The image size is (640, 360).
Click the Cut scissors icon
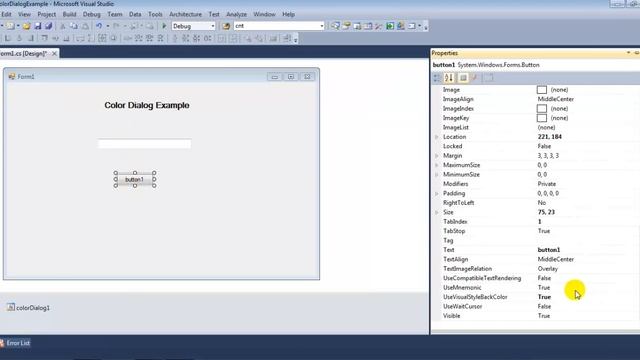(x=63, y=26)
